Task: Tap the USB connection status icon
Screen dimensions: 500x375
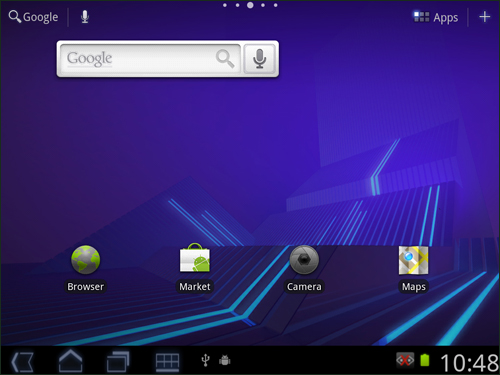Action: tap(206, 360)
